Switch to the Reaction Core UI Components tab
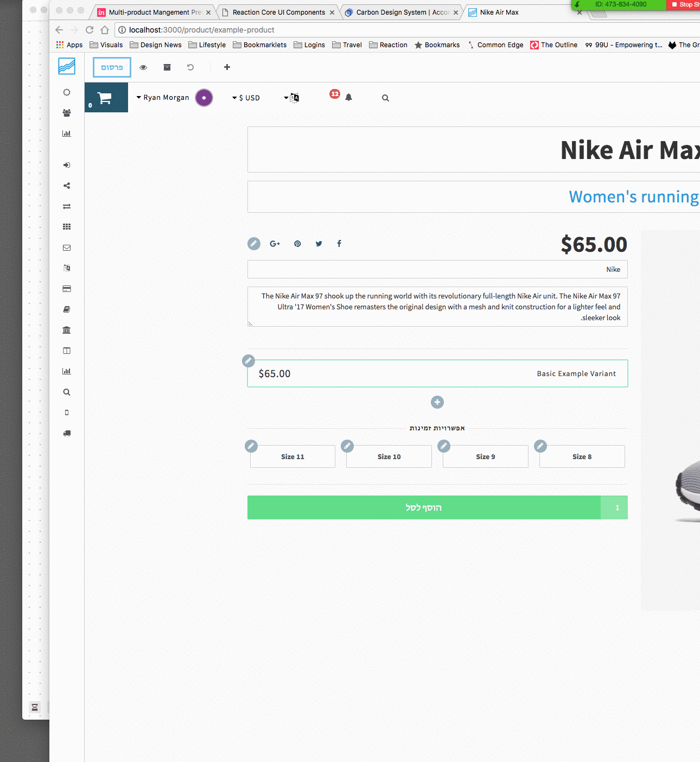Image resolution: width=700 pixels, height=762 pixels. tap(278, 12)
